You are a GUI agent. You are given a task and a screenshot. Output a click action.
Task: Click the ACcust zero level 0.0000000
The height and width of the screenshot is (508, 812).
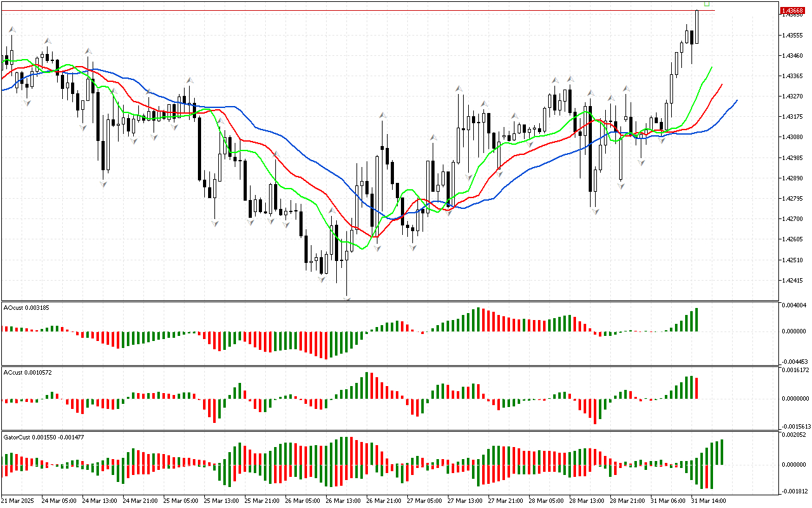coord(796,399)
